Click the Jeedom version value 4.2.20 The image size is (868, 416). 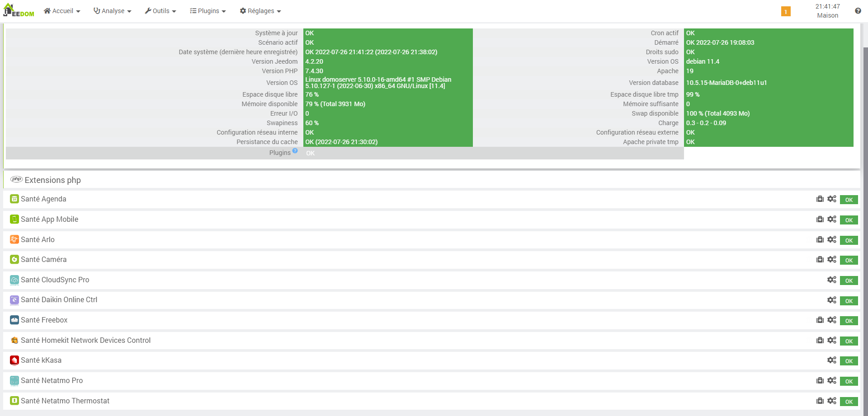(x=314, y=61)
